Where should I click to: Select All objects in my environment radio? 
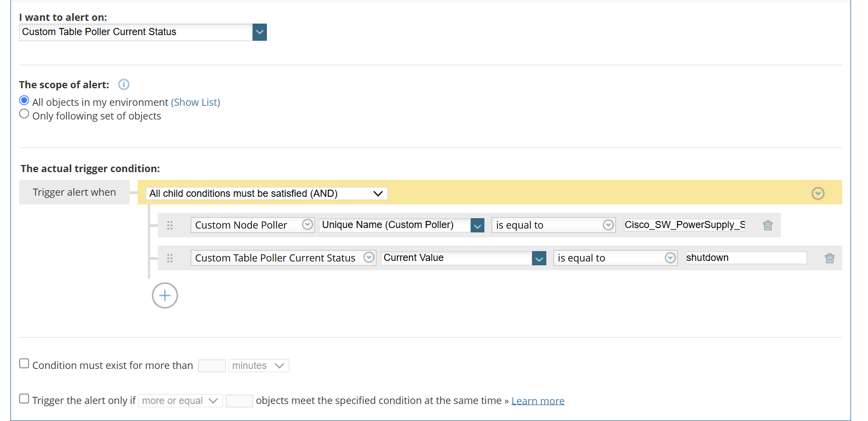(x=24, y=100)
